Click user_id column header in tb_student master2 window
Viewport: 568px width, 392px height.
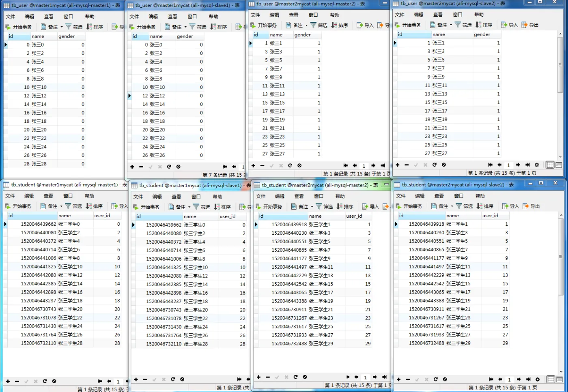[x=359, y=216]
